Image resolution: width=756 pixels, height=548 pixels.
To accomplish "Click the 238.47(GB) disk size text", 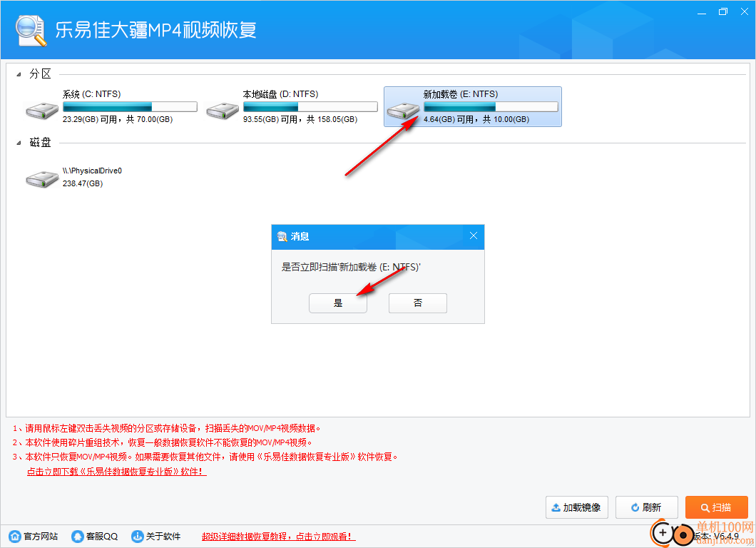I will (x=83, y=184).
